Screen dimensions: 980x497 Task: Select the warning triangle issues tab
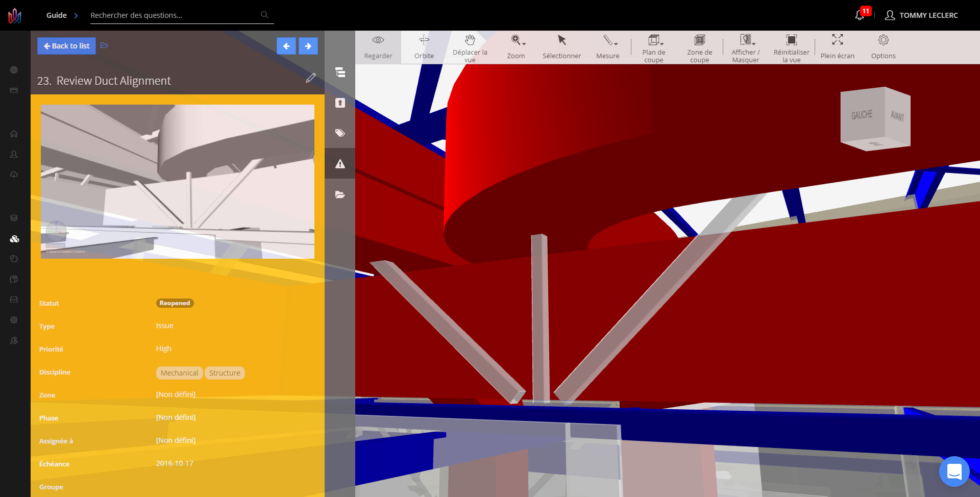(x=340, y=163)
